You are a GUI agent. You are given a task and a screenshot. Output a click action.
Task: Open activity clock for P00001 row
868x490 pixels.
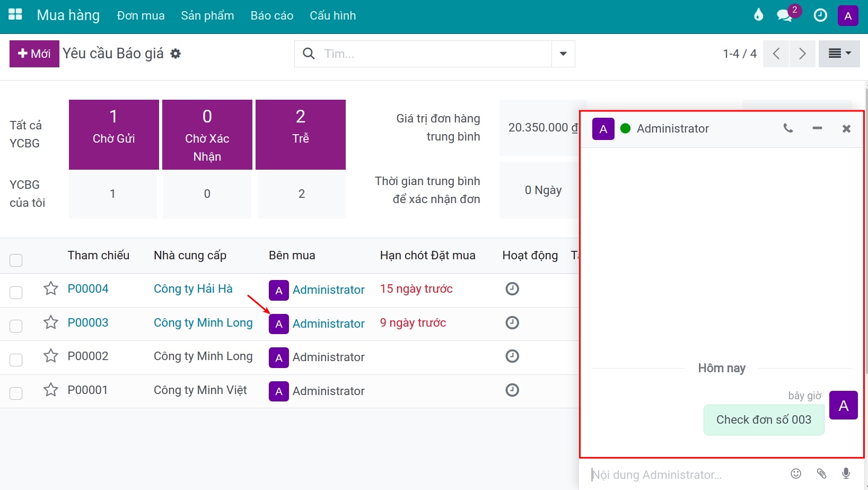512,390
